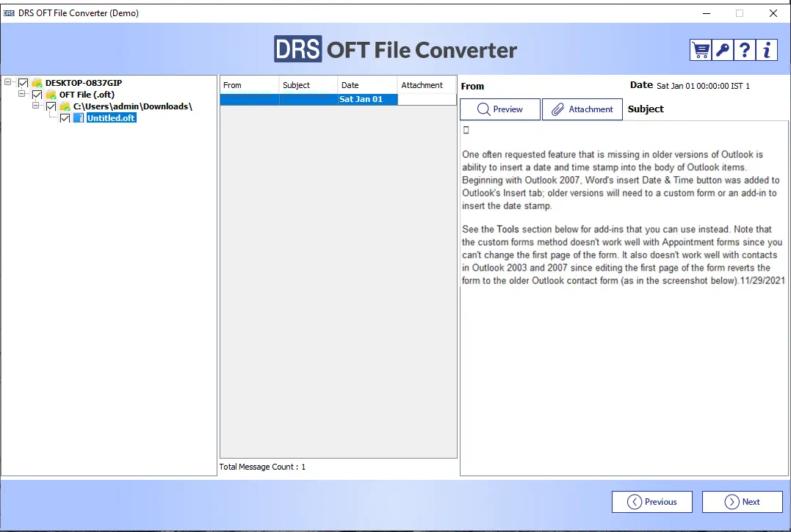Click the OFT File (.oft) folder icon
The width and height of the screenshot is (791, 532).
pos(51,95)
